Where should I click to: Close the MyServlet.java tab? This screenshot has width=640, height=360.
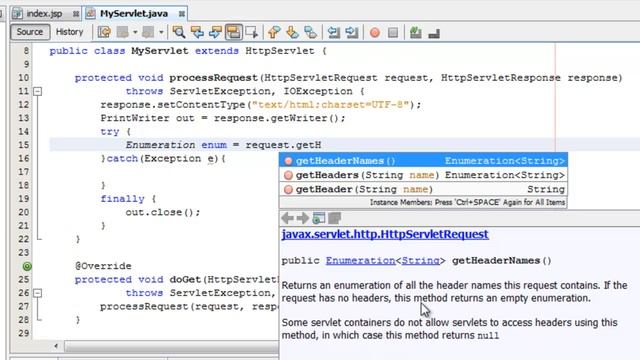182,14
